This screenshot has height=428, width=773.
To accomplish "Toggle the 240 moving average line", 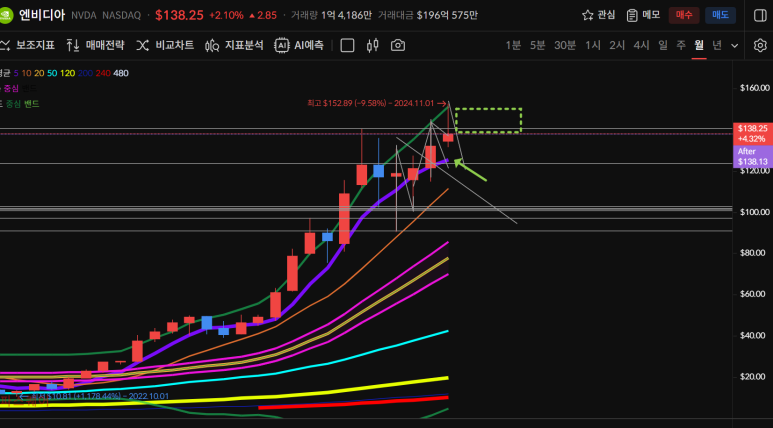I will pos(103,73).
